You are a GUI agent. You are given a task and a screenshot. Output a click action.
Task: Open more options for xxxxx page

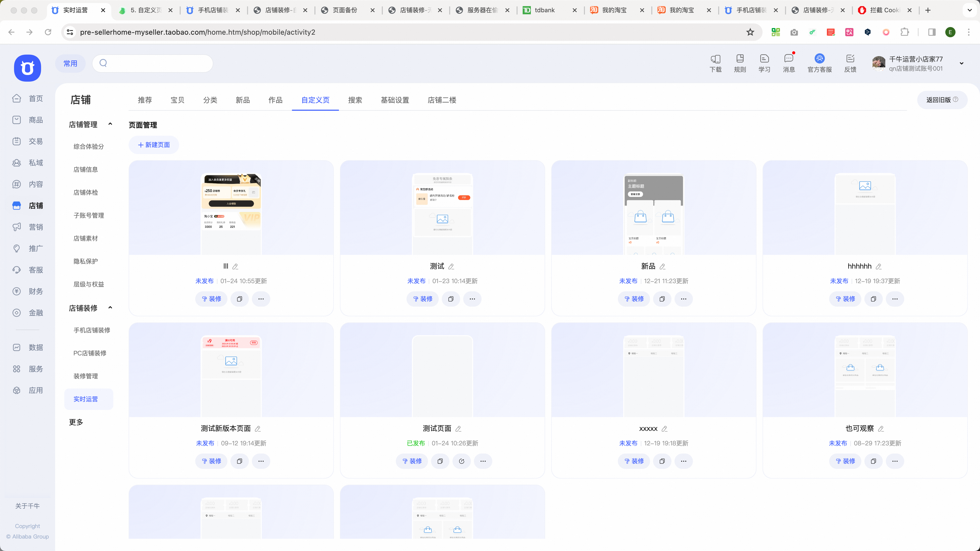coord(684,461)
